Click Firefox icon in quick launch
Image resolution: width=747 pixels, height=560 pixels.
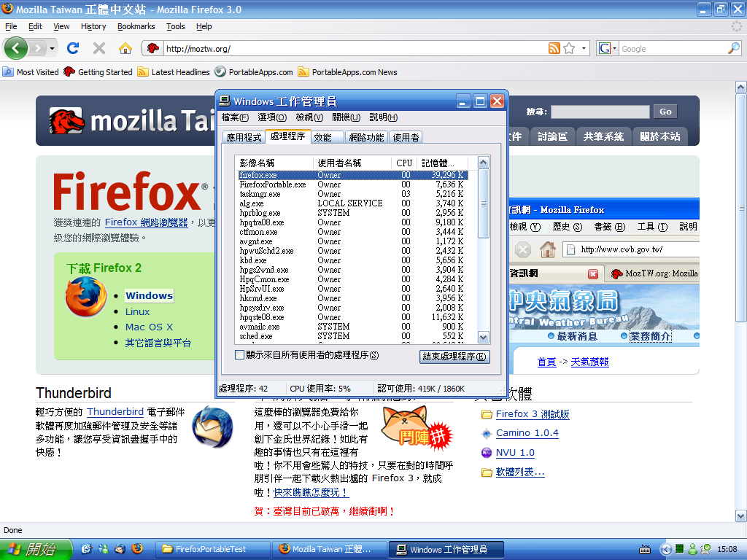click(137, 548)
